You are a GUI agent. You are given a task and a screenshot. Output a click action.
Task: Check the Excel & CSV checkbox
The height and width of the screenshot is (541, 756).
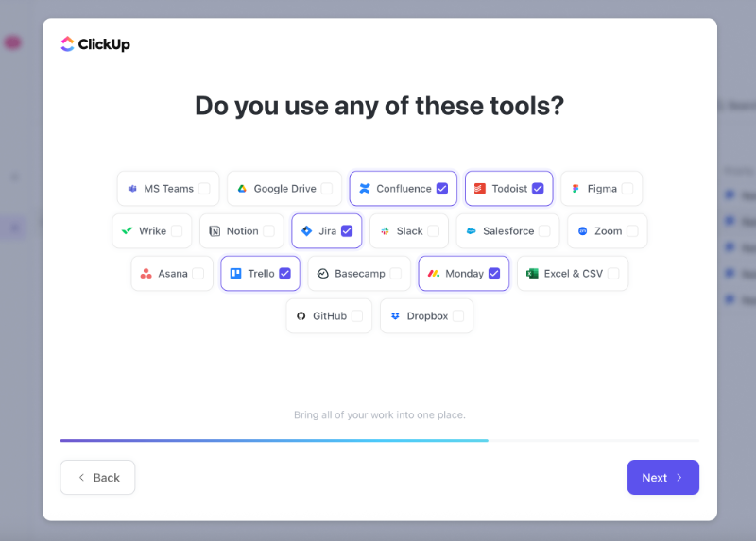tap(613, 274)
